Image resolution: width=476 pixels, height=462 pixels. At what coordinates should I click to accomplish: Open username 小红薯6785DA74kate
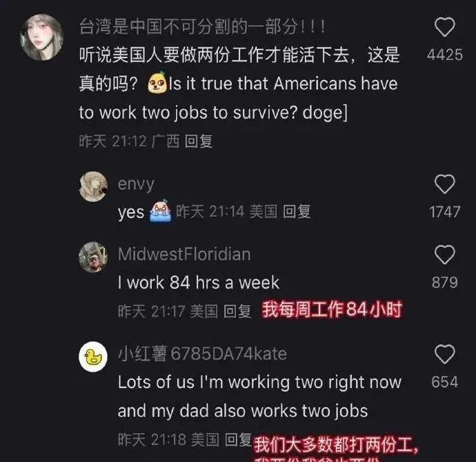click(x=202, y=354)
